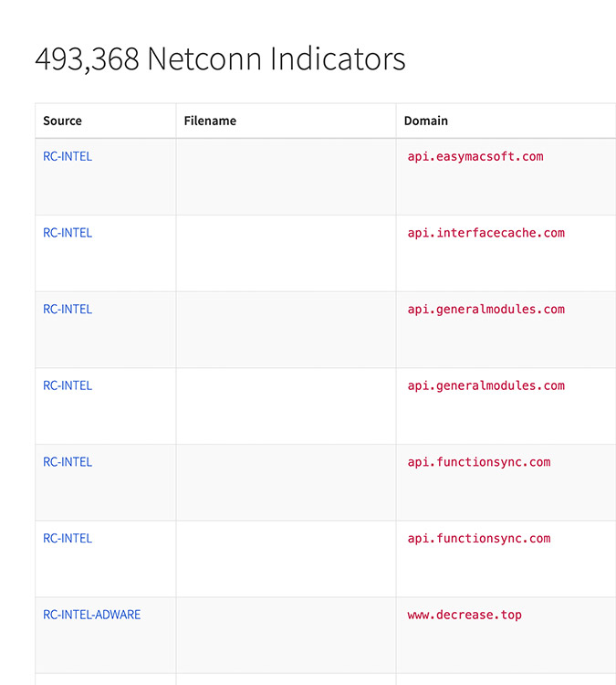Viewport: 616px width, 685px height.
Task: Open RC-INTEL link in api.interfacecache.com row
Action: click(x=68, y=233)
